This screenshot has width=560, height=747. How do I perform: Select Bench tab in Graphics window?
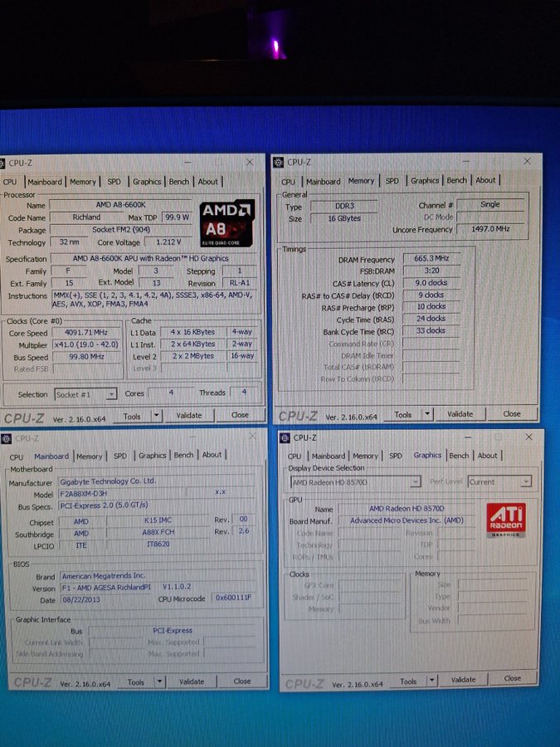coord(459,456)
